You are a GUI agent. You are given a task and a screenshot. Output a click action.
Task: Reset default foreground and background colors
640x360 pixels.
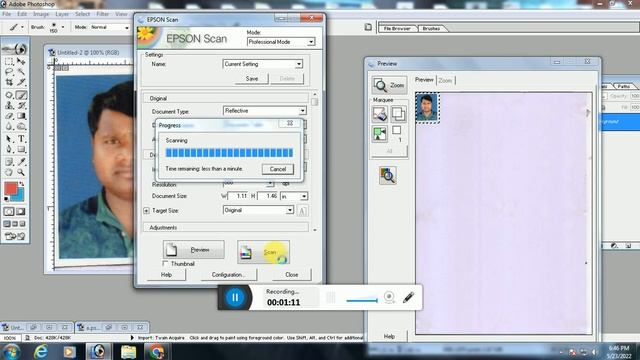click(6, 199)
